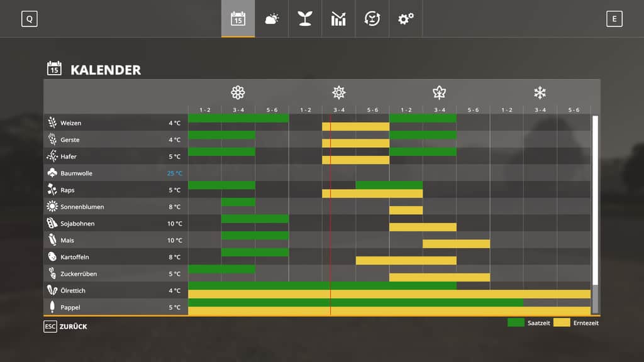
Task: Click the winter snowflake season icon
Action: [x=540, y=93]
